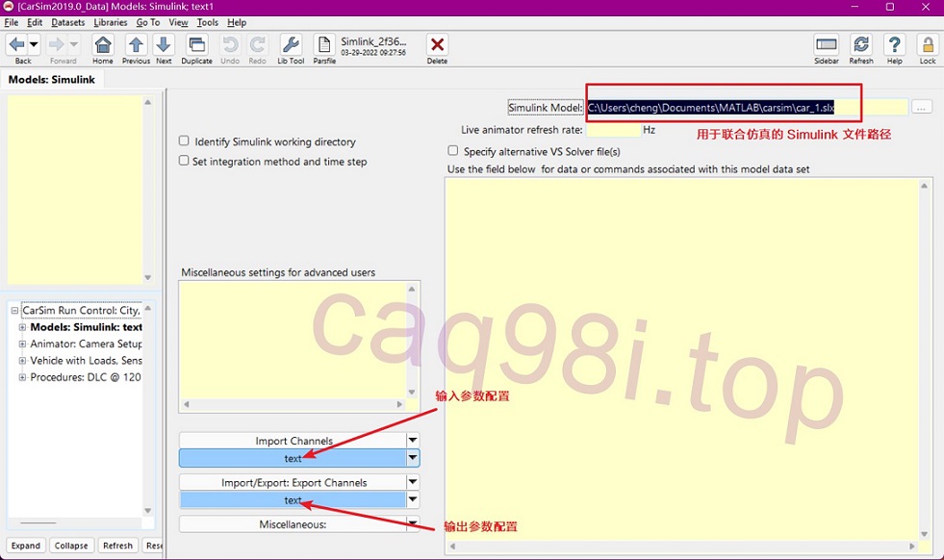Image resolution: width=944 pixels, height=560 pixels.
Task: Go back with the Back arrow icon
Action: tap(17, 44)
